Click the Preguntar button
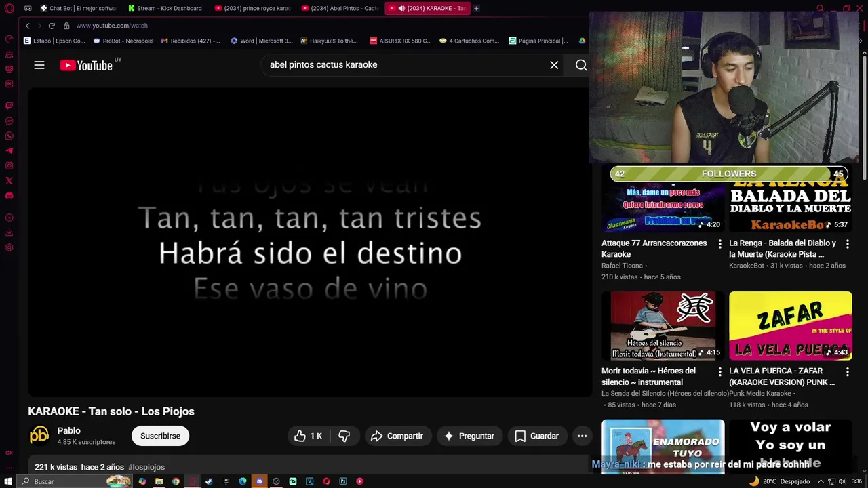The width and height of the screenshot is (868, 488). (x=469, y=436)
